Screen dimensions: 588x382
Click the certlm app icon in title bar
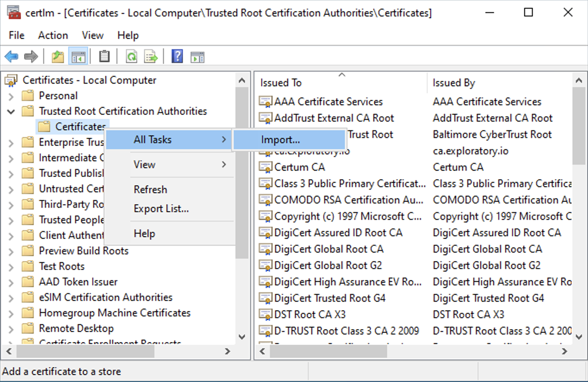[x=13, y=13]
